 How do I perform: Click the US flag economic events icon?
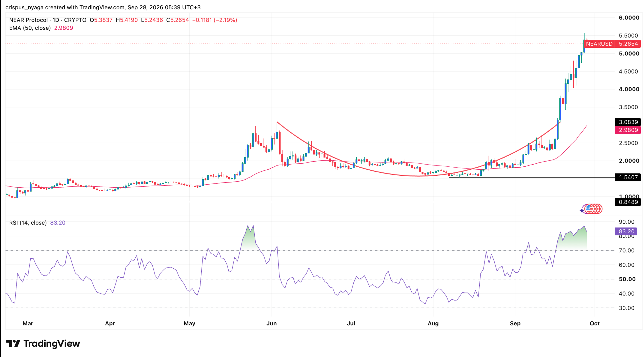click(x=590, y=209)
